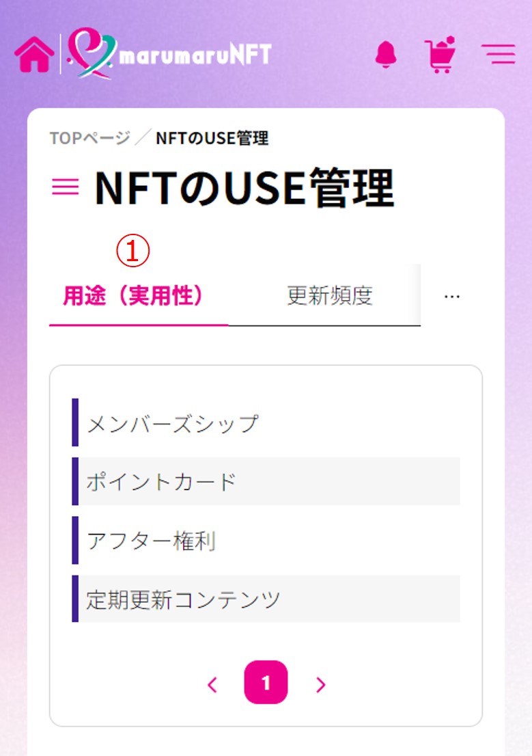Open the 定期更新コンテンツ list item

(x=266, y=599)
